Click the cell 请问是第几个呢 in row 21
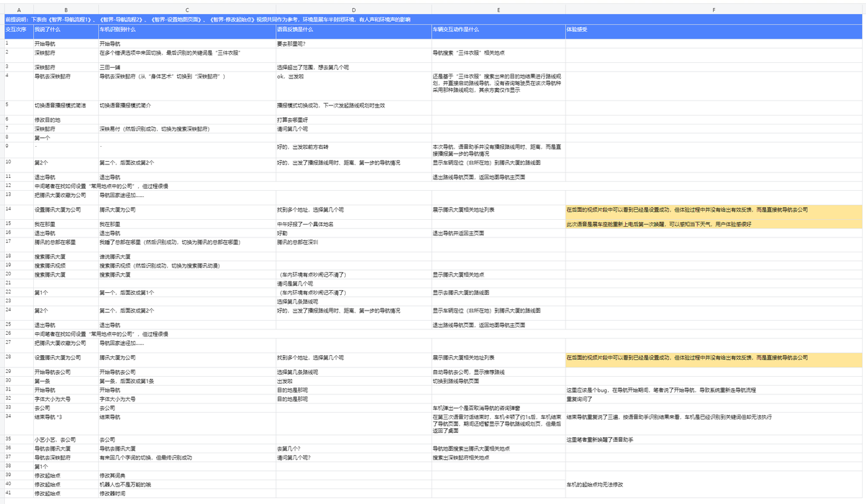 coord(354,283)
